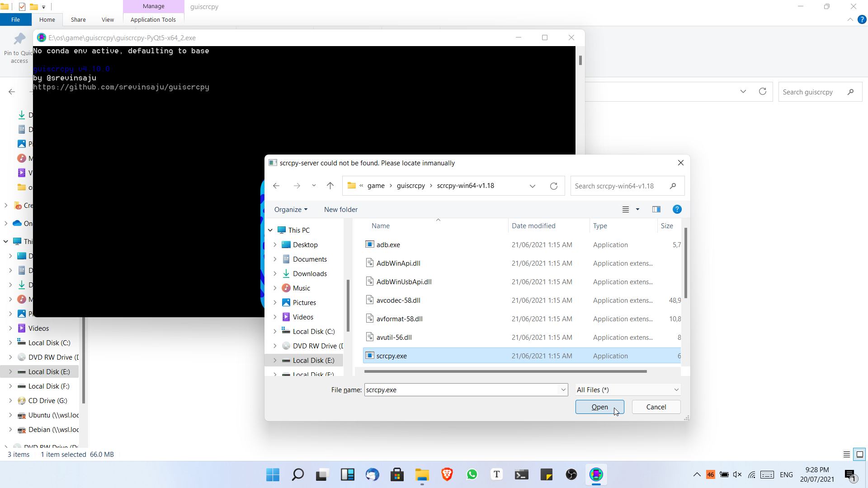This screenshot has height=488, width=868.
Task: Cancel the file locate dialog
Action: (656, 407)
